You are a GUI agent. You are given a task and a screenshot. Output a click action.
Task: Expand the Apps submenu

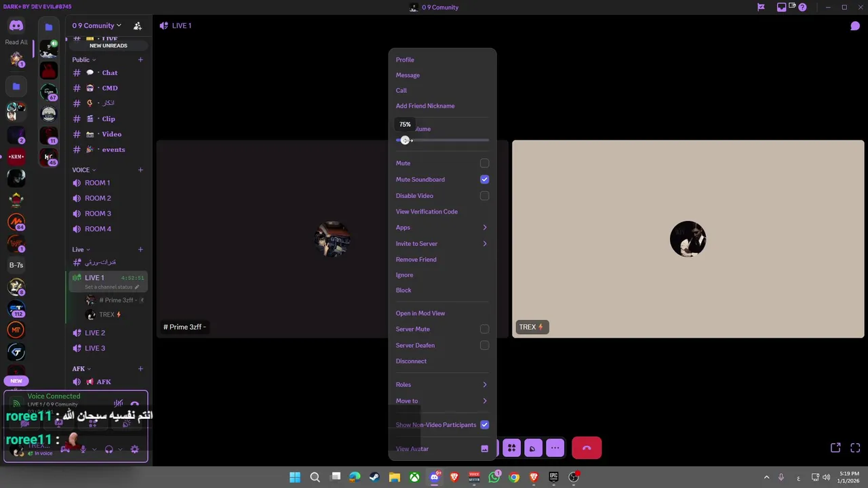click(x=442, y=228)
